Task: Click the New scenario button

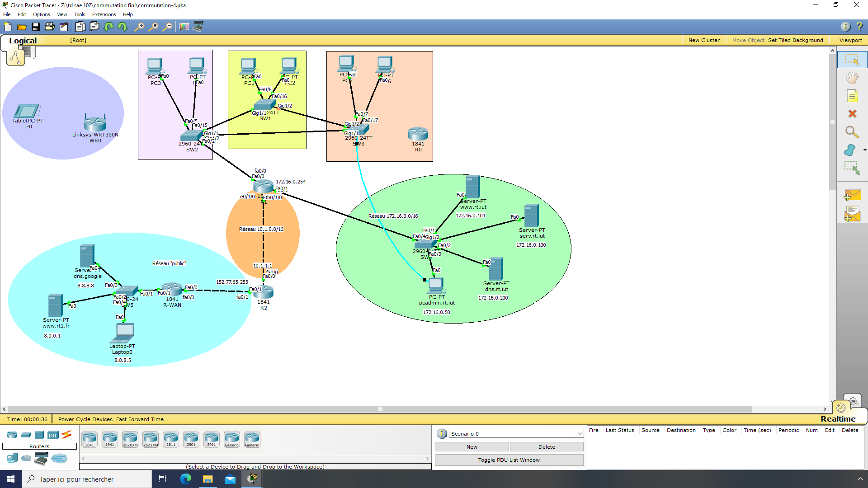Action: coord(472,446)
